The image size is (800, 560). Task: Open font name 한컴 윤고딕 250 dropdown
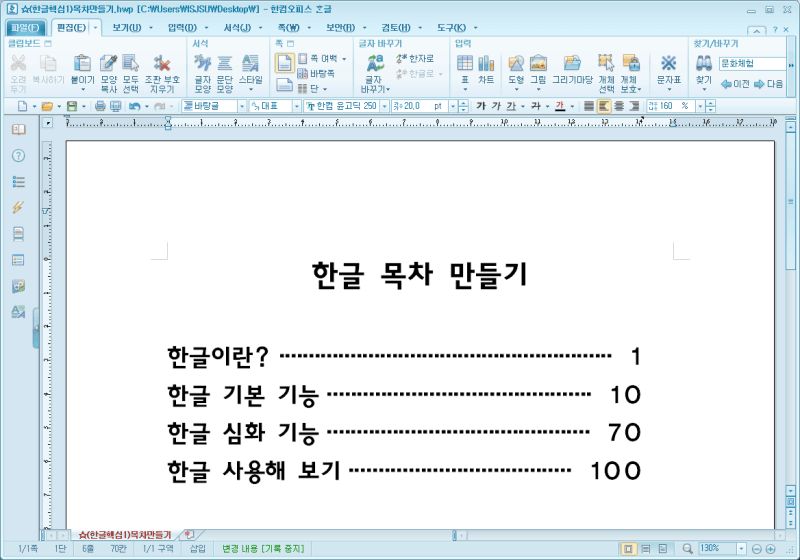coord(385,106)
